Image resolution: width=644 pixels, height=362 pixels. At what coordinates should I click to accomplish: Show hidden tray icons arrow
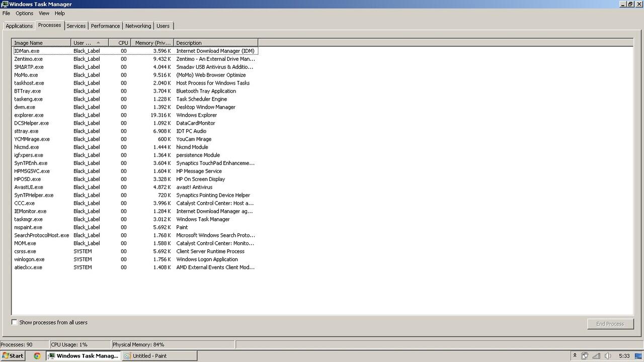coord(575,355)
